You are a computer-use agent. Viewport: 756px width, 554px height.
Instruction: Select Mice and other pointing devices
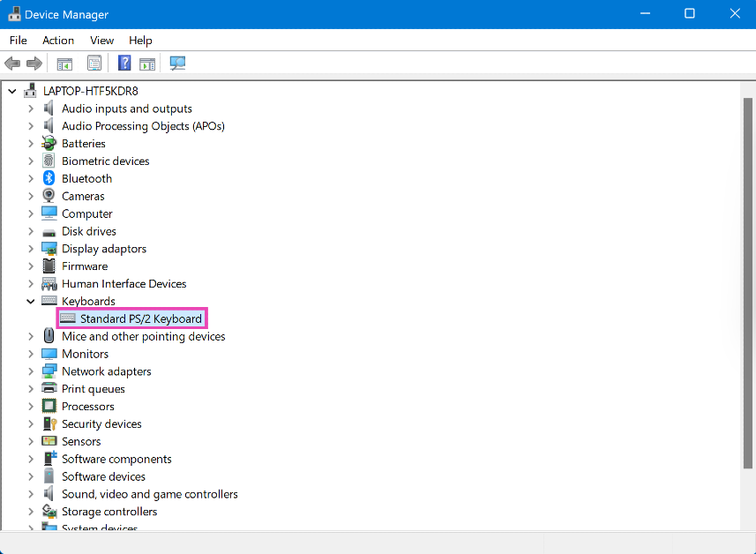(x=143, y=336)
